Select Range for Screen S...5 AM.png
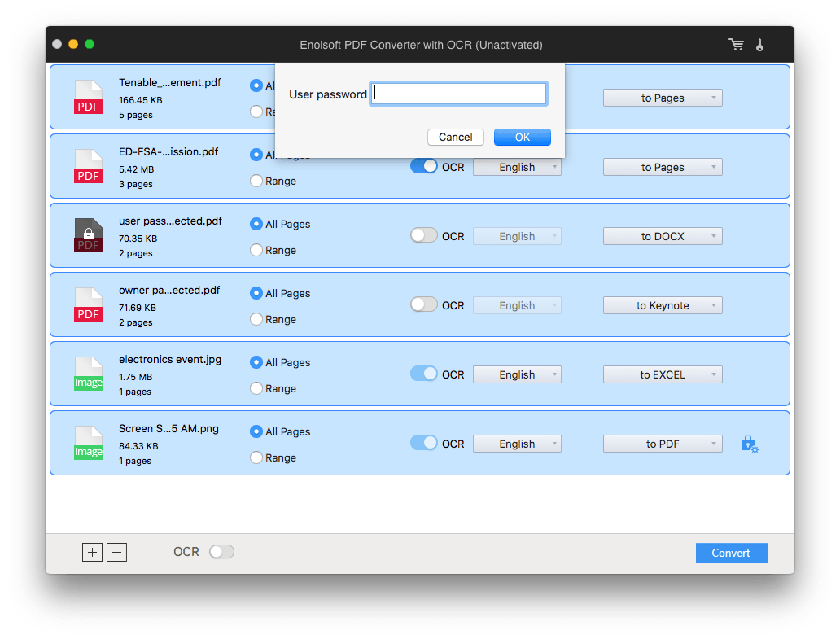840x639 pixels. tap(256, 457)
